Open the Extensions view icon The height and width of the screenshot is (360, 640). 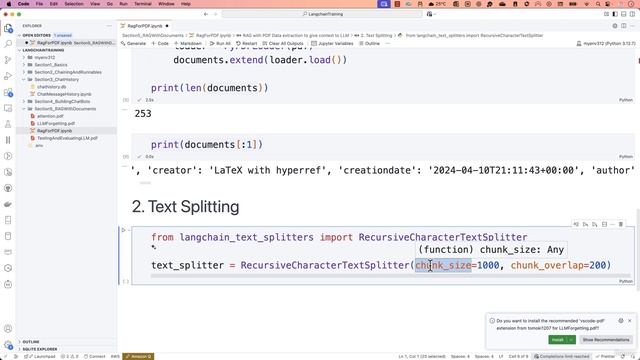pyautogui.click(x=8, y=92)
